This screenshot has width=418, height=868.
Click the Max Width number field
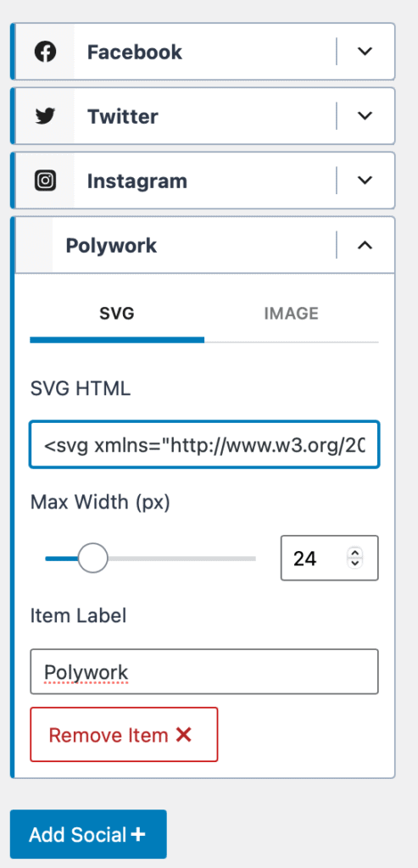(330, 558)
